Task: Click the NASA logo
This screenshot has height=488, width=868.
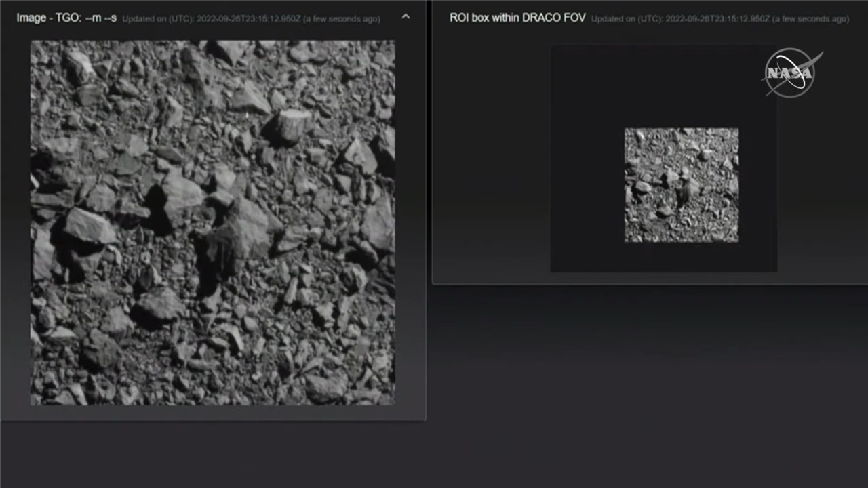Action: tap(791, 73)
